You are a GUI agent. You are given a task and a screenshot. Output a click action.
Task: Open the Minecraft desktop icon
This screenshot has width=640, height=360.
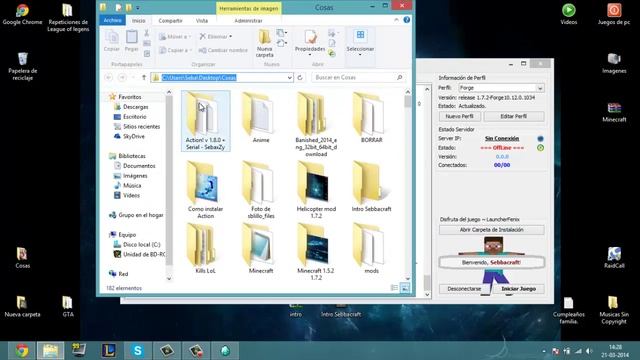pos(614,112)
